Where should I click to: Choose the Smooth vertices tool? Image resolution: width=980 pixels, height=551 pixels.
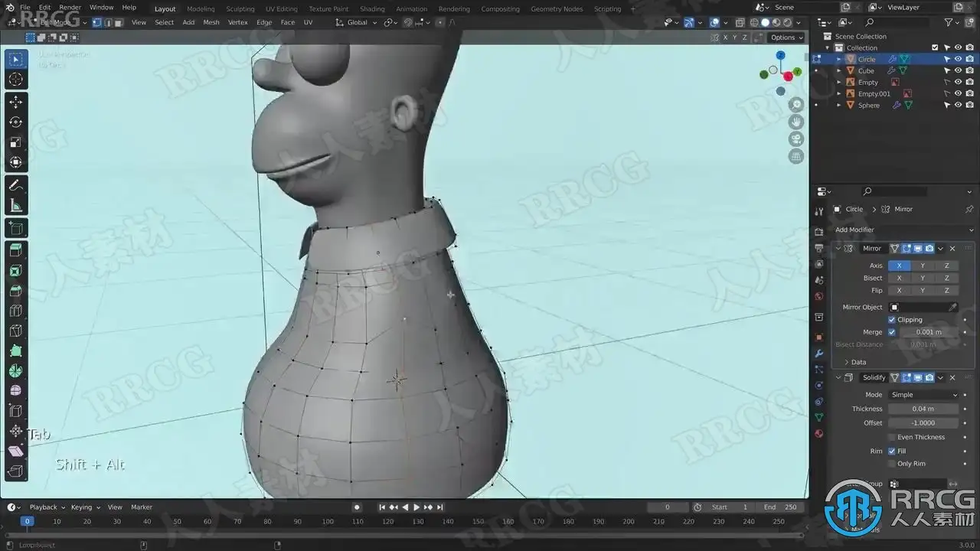(x=16, y=391)
